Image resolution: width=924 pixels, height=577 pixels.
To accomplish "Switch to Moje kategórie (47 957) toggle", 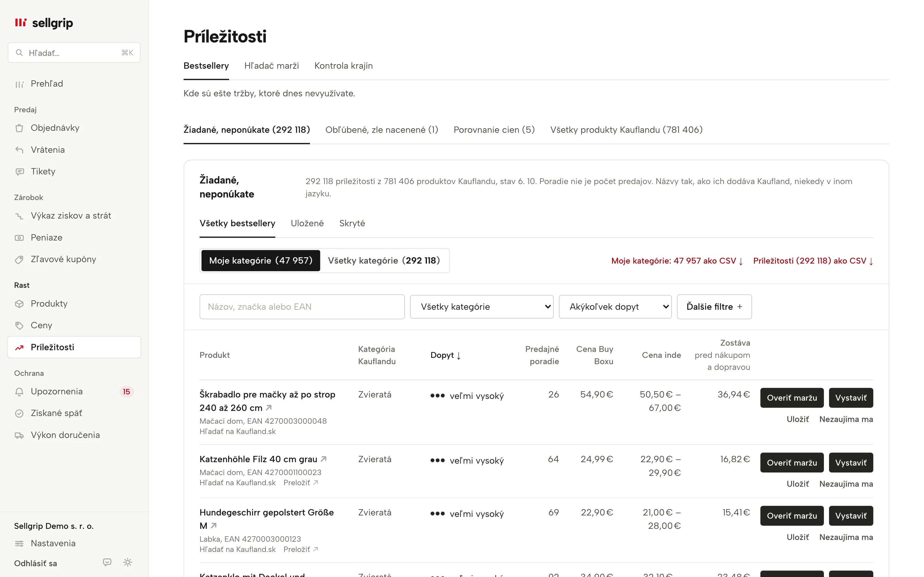I will pos(261,261).
